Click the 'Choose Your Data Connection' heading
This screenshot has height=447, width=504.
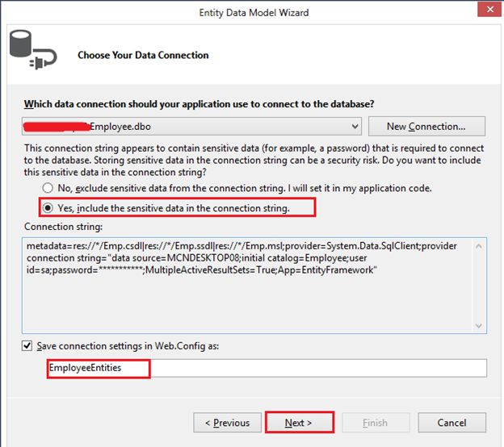143,55
